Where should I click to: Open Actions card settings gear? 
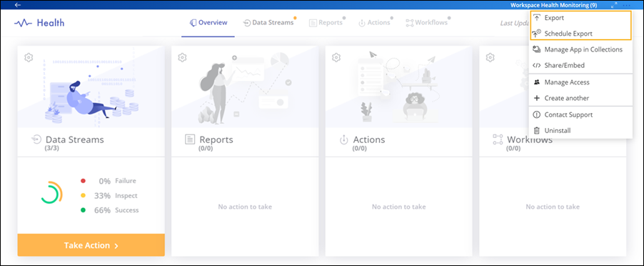(336, 57)
